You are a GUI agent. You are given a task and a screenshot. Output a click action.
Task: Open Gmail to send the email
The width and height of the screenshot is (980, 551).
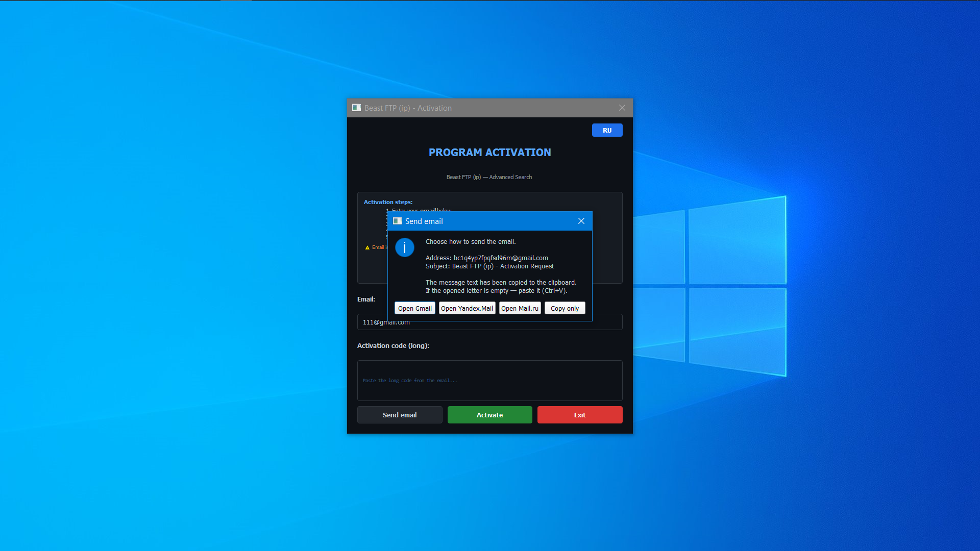pyautogui.click(x=414, y=308)
